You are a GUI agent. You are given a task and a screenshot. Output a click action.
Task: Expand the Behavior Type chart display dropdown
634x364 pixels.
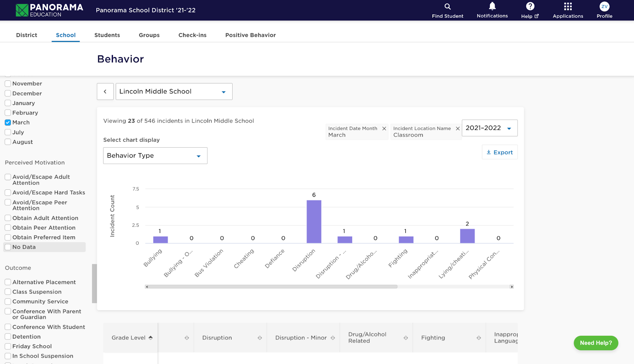click(155, 156)
